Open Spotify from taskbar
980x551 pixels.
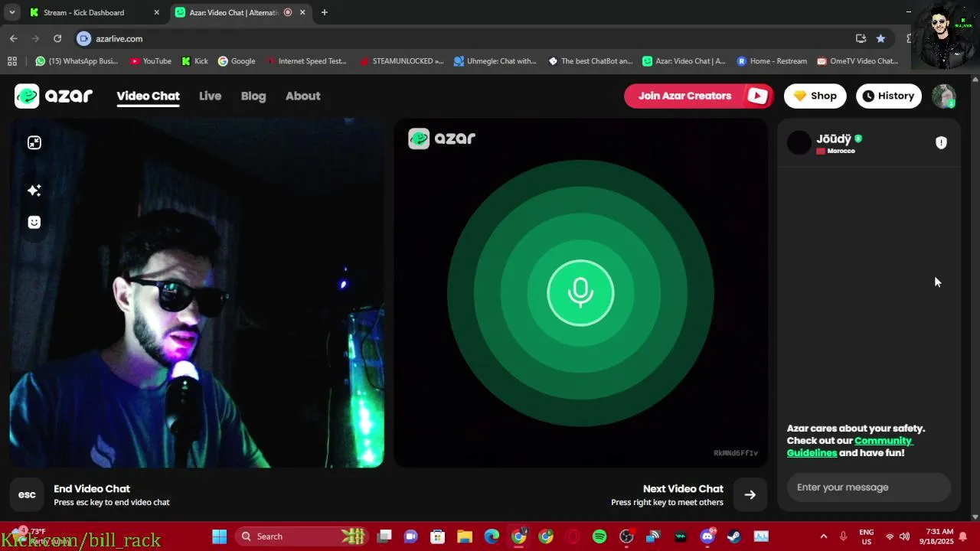(x=599, y=536)
